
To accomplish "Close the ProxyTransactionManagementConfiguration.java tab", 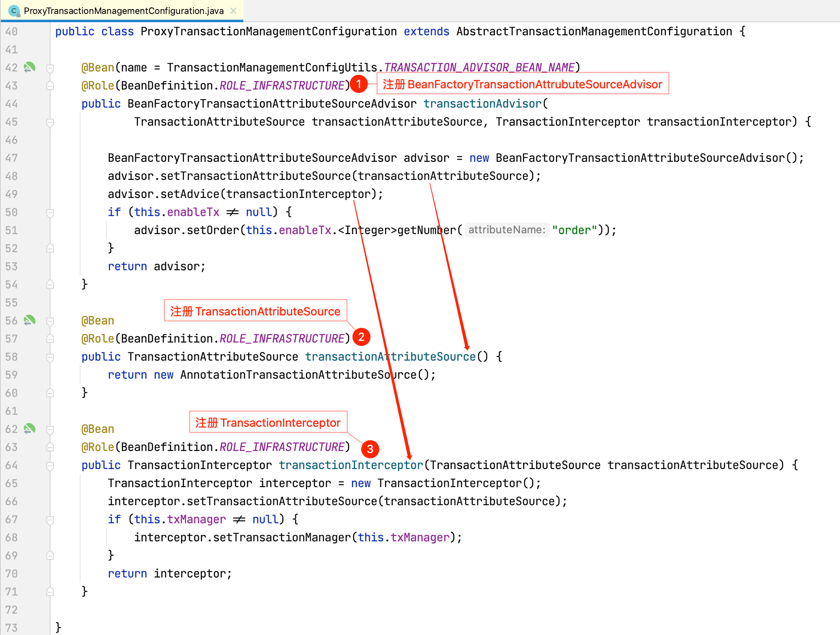I will coord(233,11).
